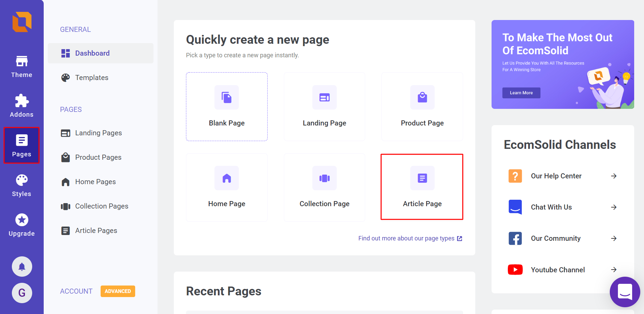Click the Collection Page card icon
This screenshot has width=644, height=314.
[x=325, y=178]
